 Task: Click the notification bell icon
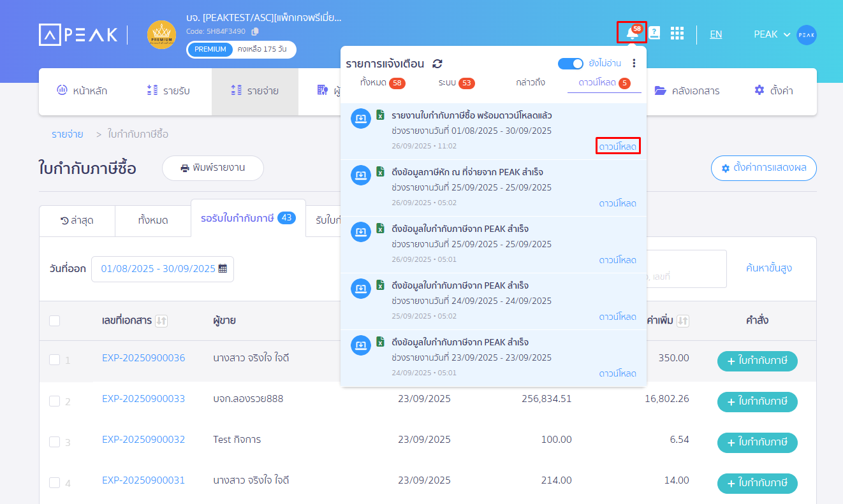click(x=631, y=33)
